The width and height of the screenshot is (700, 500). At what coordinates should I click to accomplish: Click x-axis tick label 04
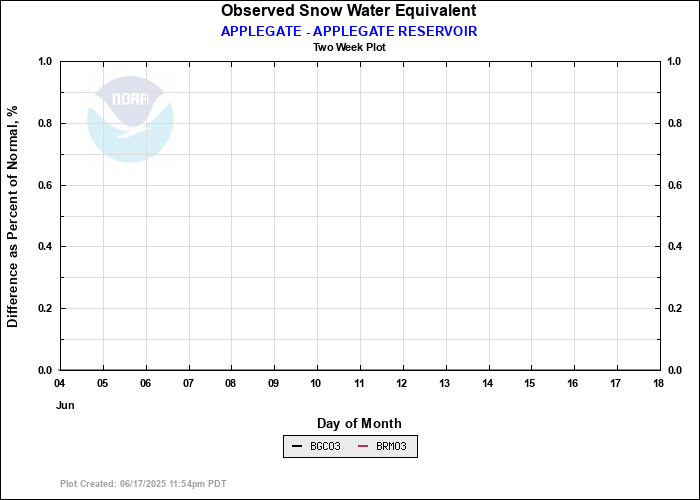pyautogui.click(x=59, y=383)
